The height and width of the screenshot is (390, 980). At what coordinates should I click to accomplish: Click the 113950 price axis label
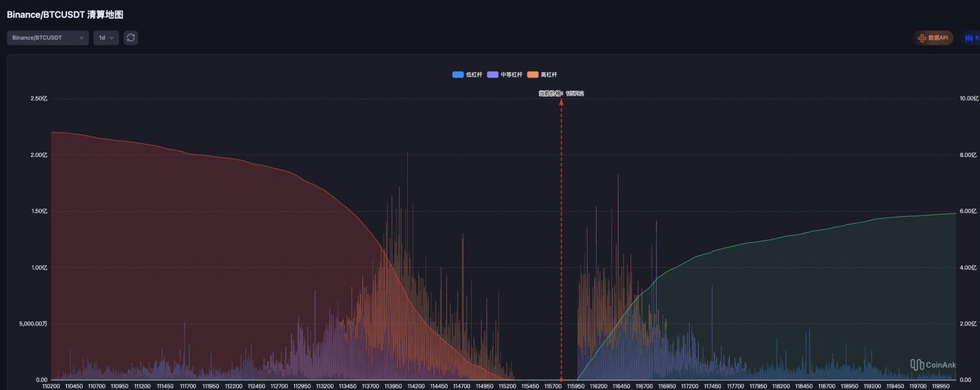pos(394,386)
